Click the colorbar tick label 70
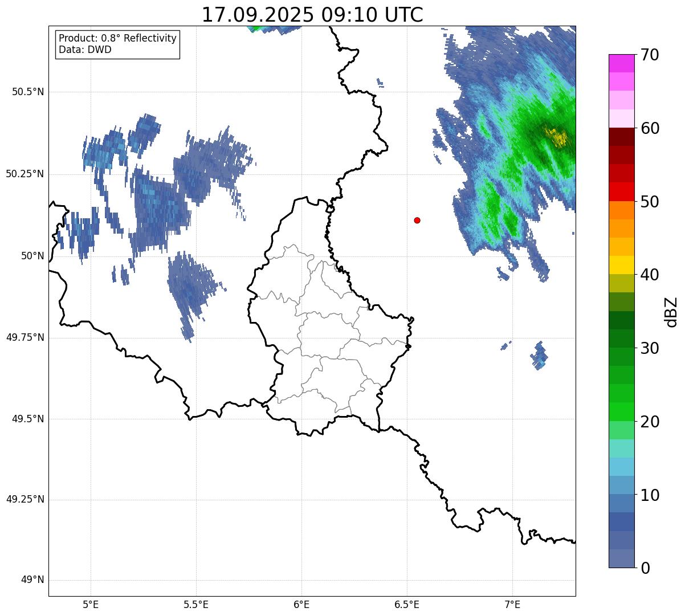 point(650,55)
